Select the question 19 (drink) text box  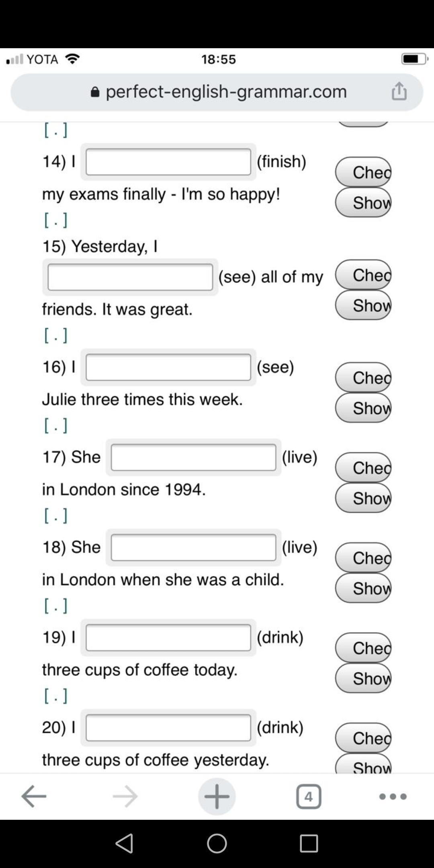pyautogui.click(x=168, y=637)
